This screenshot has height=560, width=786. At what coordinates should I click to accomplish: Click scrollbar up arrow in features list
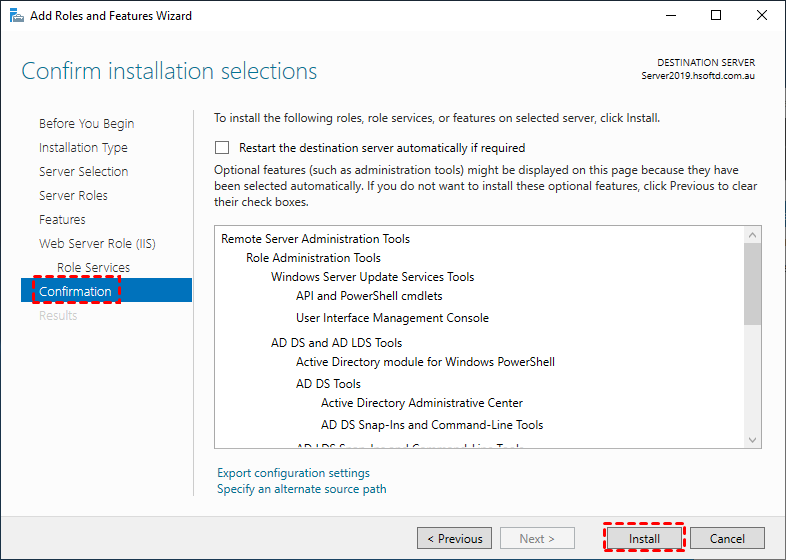[x=753, y=234]
